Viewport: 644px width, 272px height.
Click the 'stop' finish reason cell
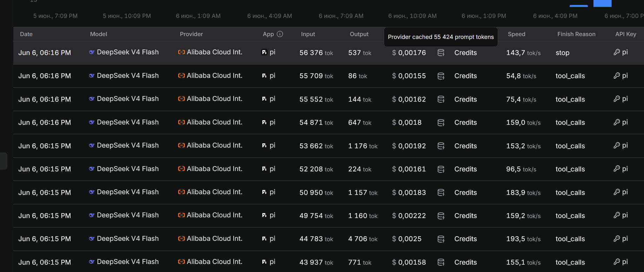563,53
